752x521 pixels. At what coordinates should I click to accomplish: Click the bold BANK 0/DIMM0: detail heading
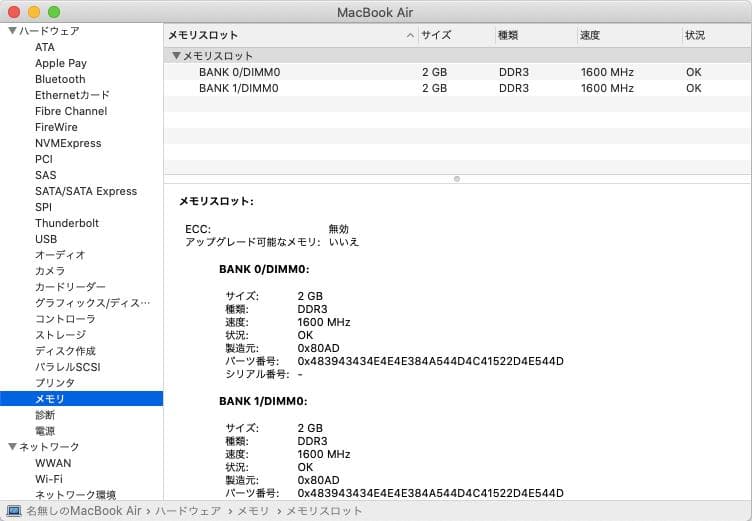pyautogui.click(x=264, y=269)
